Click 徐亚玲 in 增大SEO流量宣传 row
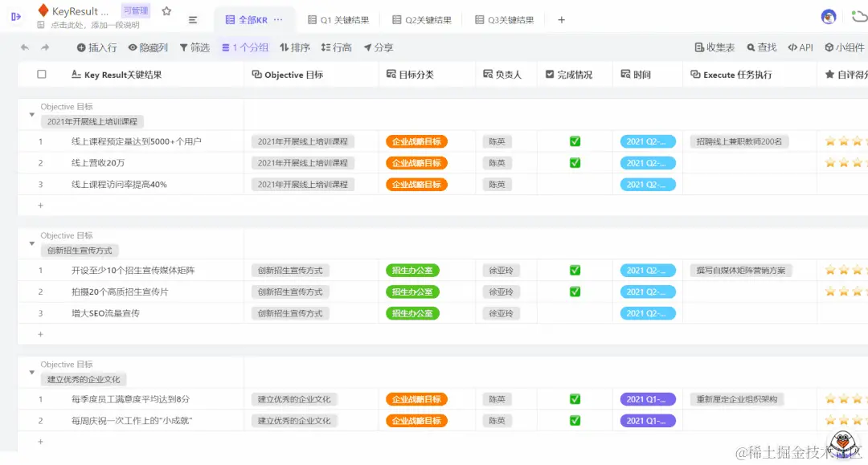The image size is (868, 465). (501, 313)
